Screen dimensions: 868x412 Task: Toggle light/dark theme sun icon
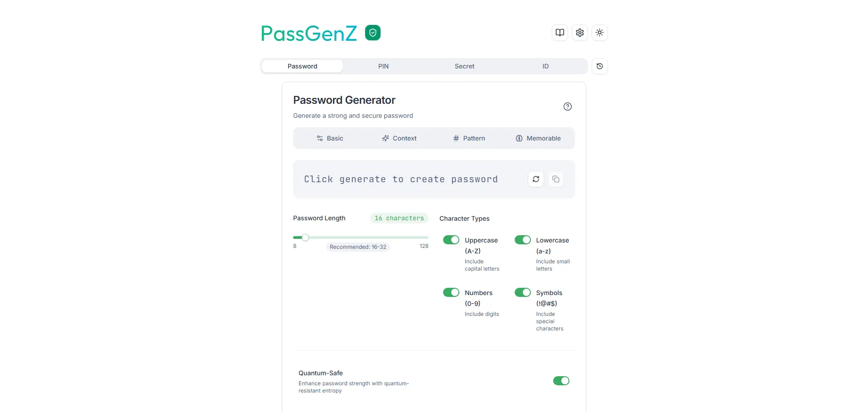coord(600,33)
